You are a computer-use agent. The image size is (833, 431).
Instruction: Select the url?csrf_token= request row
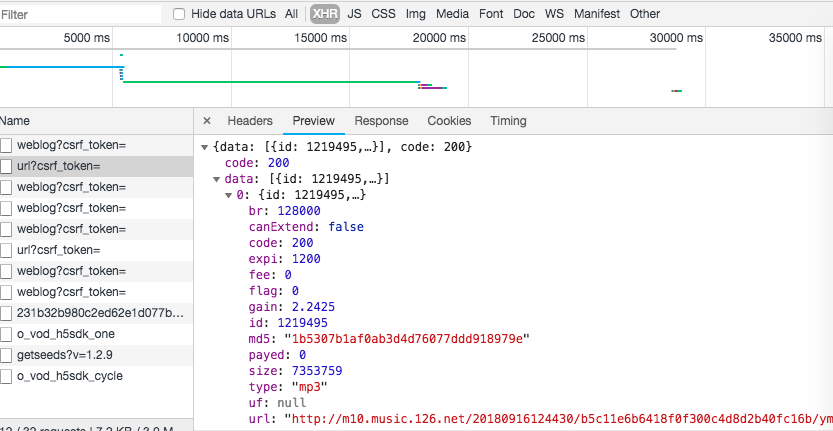[x=58, y=166]
